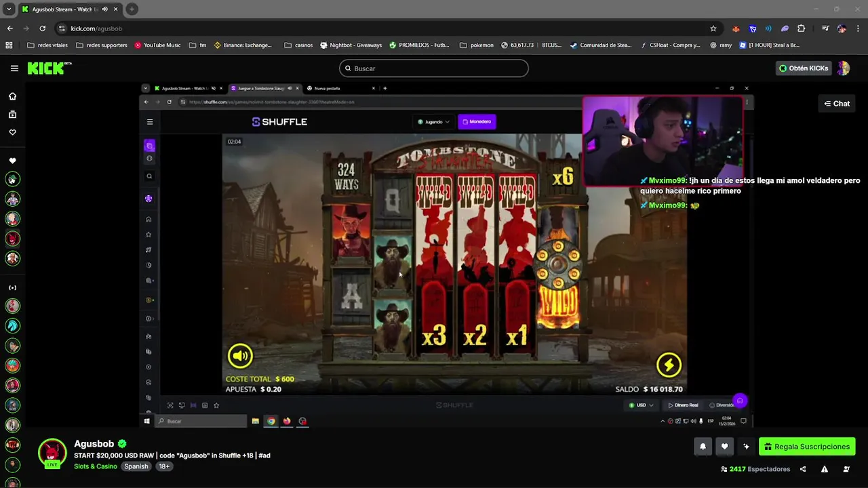Open the Slots & Casino category link
The height and width of the screenshot is (488, 868).
[x=96, y=466]
